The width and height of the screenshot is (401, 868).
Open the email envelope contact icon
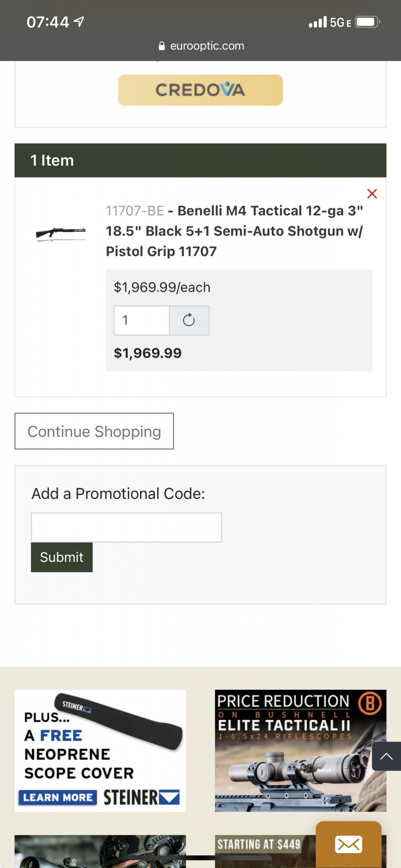348,844
